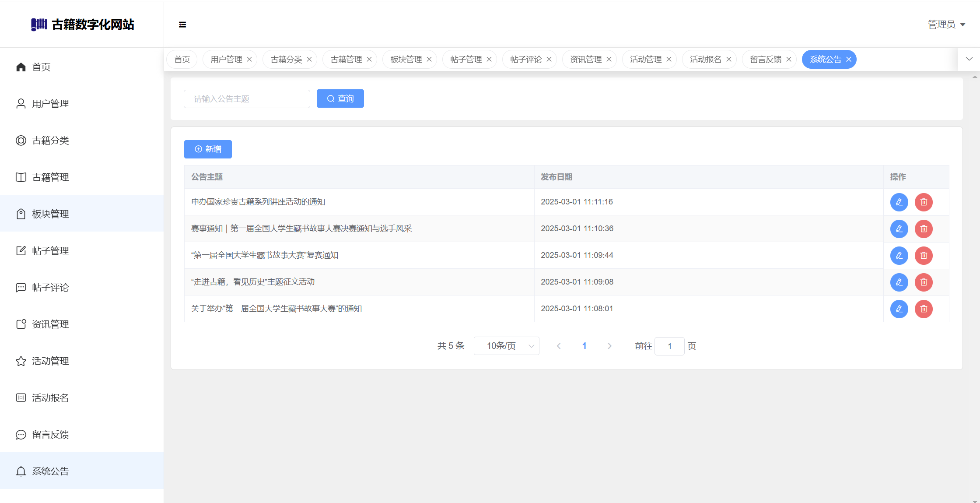Switch to the 活动报名 tab

click(x=705, y=60)
